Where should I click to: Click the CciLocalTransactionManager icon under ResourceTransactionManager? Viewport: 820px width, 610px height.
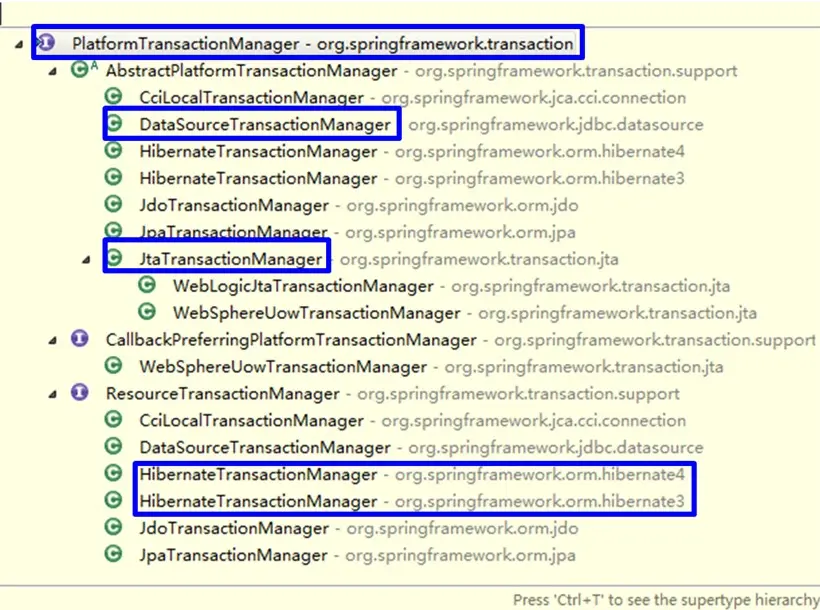tap(113, 419)
